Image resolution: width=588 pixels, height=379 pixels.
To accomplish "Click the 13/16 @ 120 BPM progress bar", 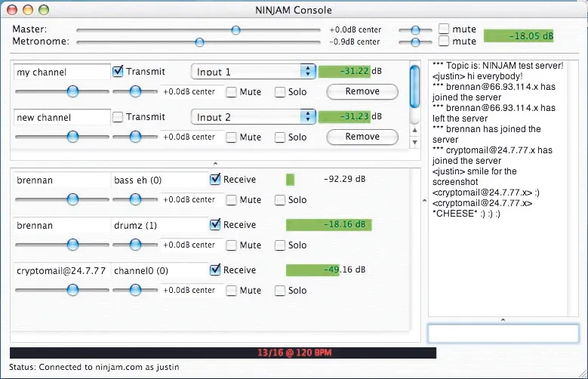I will coord(223,353).
